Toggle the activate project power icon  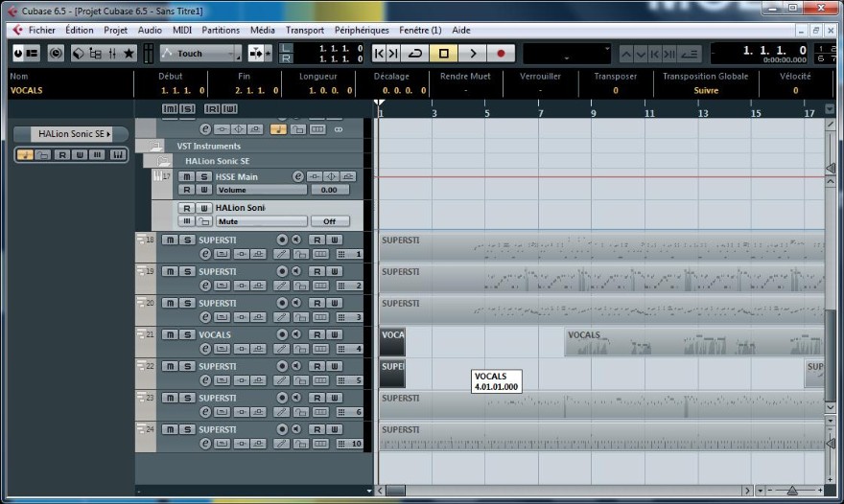18,53
